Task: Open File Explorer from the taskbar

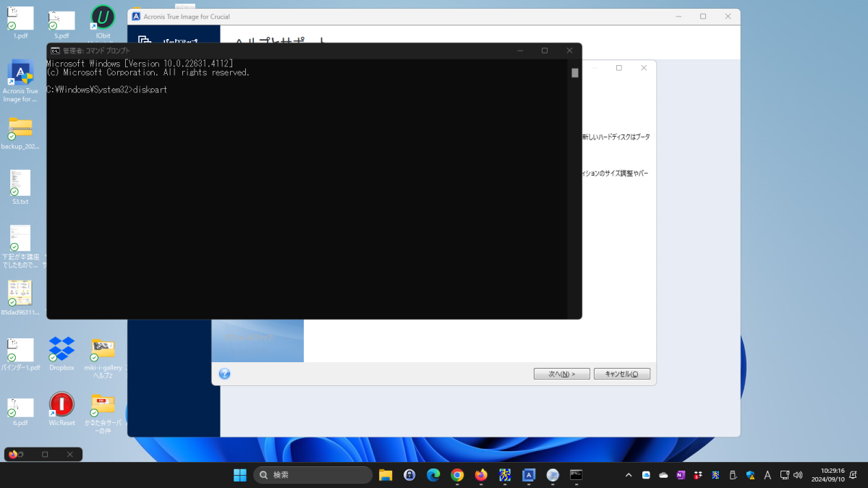Action: pos(386,475)
